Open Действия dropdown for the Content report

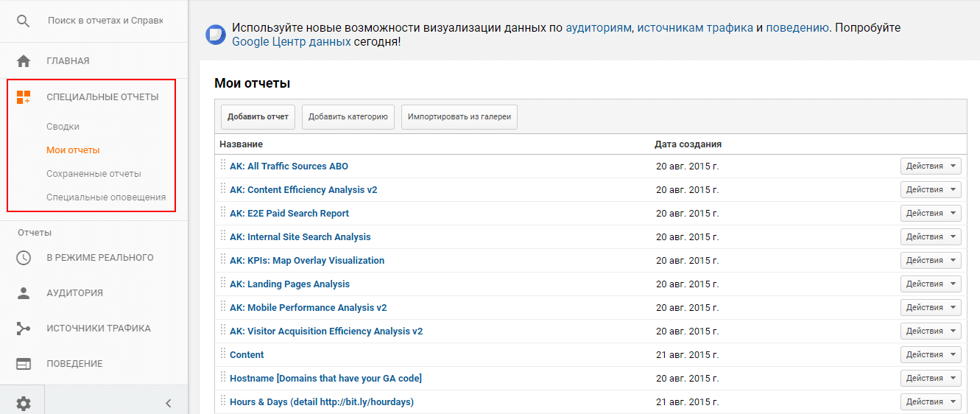[931, 355]
